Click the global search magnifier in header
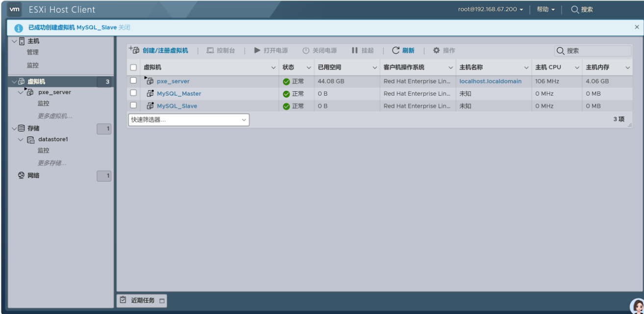Image resolution: width=644 pixels, height=314 pixels. click(x=575, y=9)
